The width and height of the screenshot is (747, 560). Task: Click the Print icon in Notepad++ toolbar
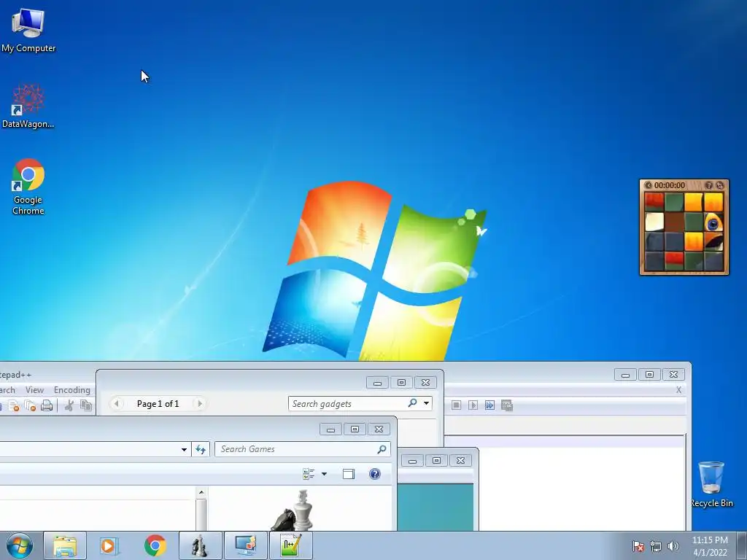(x=47, y=405)
